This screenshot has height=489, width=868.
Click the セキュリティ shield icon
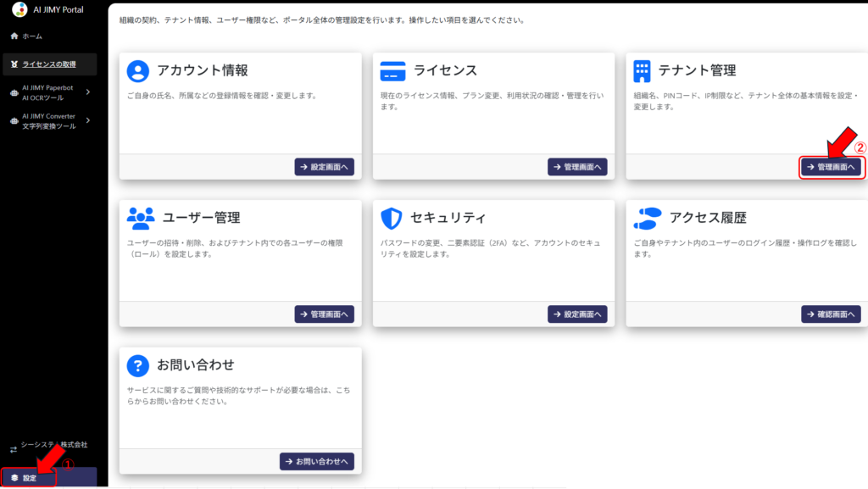(392, 218)
